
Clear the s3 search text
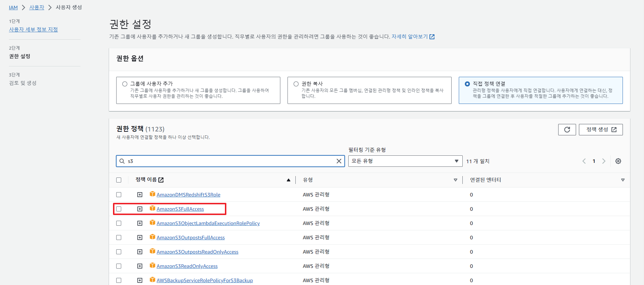(339, 161)
